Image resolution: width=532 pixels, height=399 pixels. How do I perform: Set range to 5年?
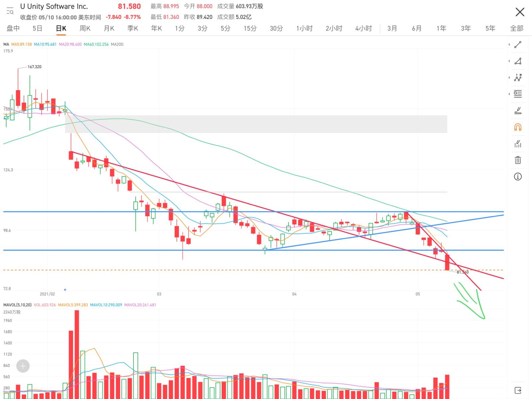(490, 29)
